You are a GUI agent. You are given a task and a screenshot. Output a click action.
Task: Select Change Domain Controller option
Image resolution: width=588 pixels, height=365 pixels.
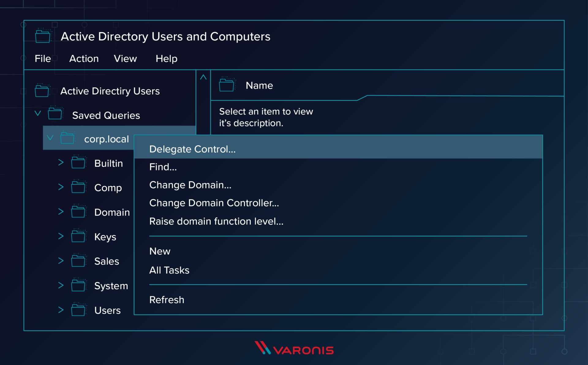click(x=214, y=203)
